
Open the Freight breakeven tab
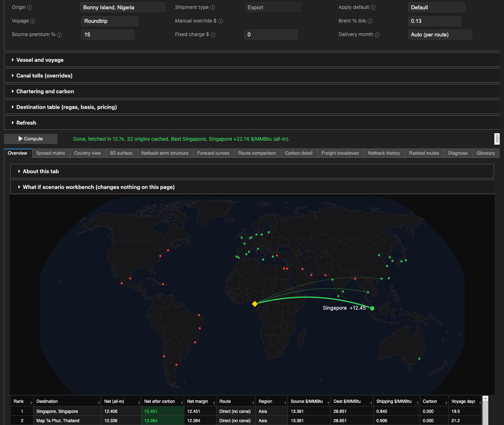340,153
